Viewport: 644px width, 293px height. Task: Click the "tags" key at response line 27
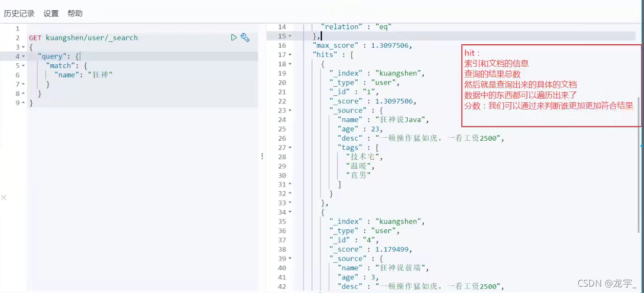pyautogui.click(x=350, y=147)
